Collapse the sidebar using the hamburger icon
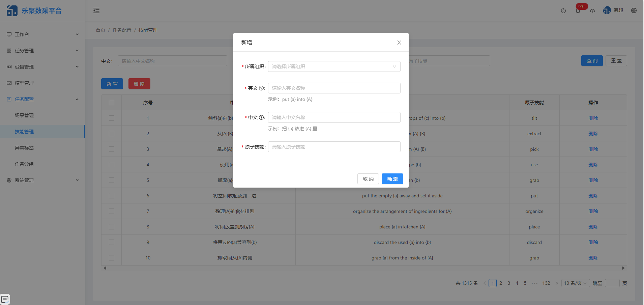Screen dimensions: 644x305 pos(96,10)
